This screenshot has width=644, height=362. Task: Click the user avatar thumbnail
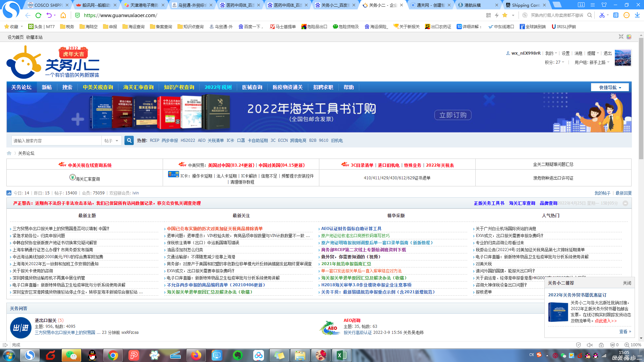point(623,58)
